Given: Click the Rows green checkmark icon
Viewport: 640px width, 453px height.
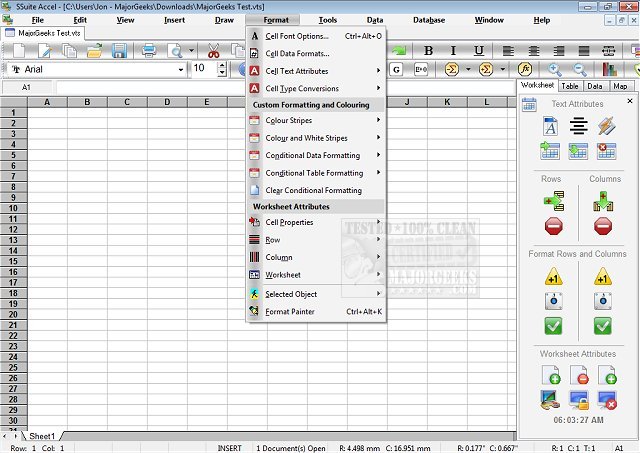Looking at the screenshot, I should (x=553, y=326).
